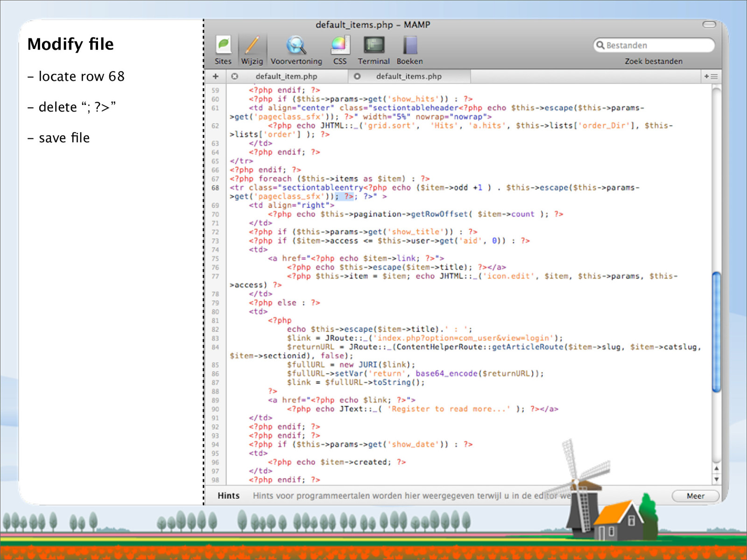Add a new tab with plus icon
Viewport: 747px width, 560px height.
216,76
